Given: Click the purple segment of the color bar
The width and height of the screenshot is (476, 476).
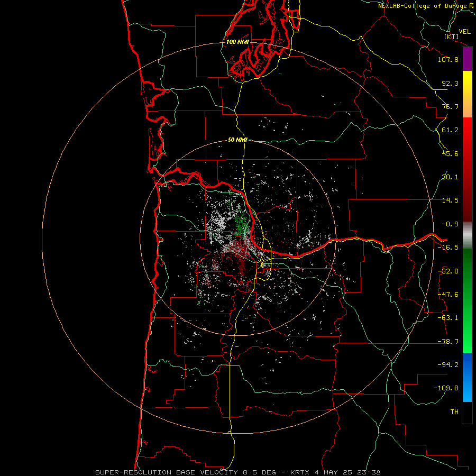Looking at the screenshot, I should point(467,59).
